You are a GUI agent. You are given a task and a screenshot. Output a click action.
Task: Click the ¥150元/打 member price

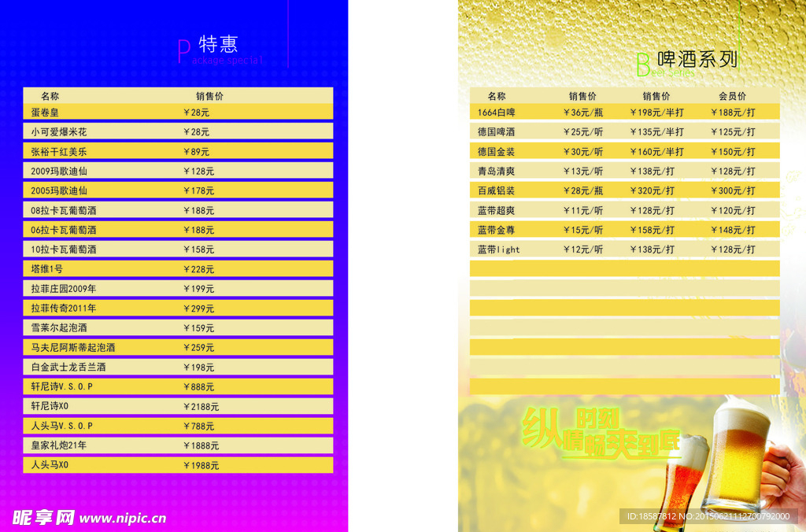pyautogui.click(x=733, y=152)
